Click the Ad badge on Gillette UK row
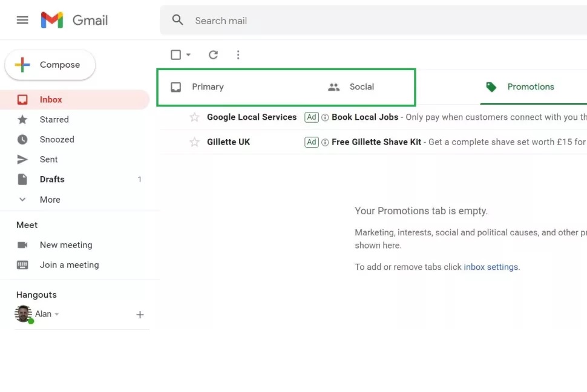 click(312, 142)
